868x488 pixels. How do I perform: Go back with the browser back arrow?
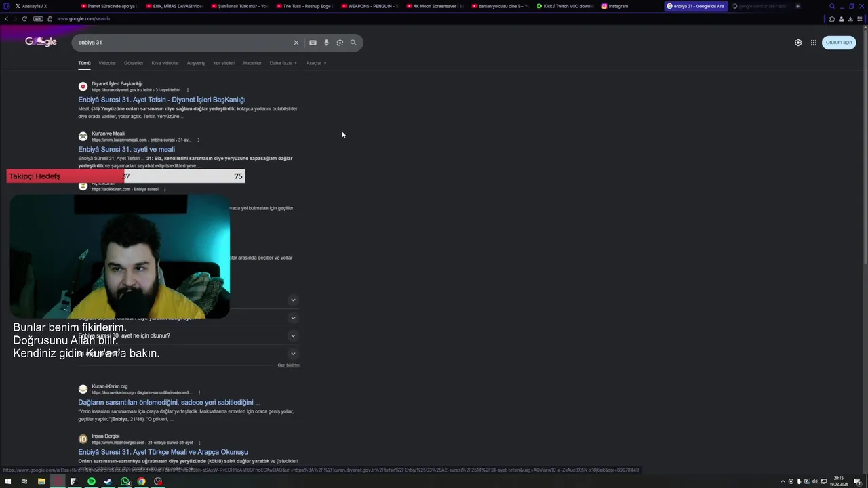coord(6,19)
